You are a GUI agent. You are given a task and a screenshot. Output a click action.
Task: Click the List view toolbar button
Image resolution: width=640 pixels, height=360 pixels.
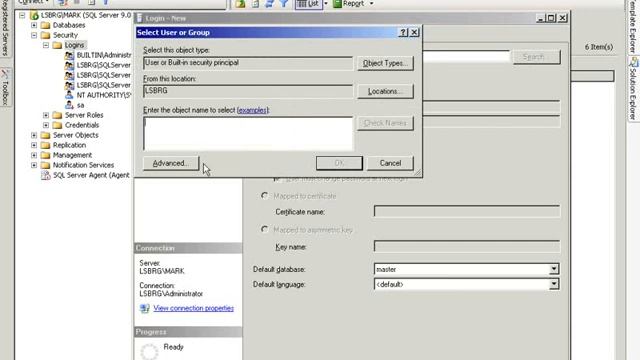click(309, 4)
